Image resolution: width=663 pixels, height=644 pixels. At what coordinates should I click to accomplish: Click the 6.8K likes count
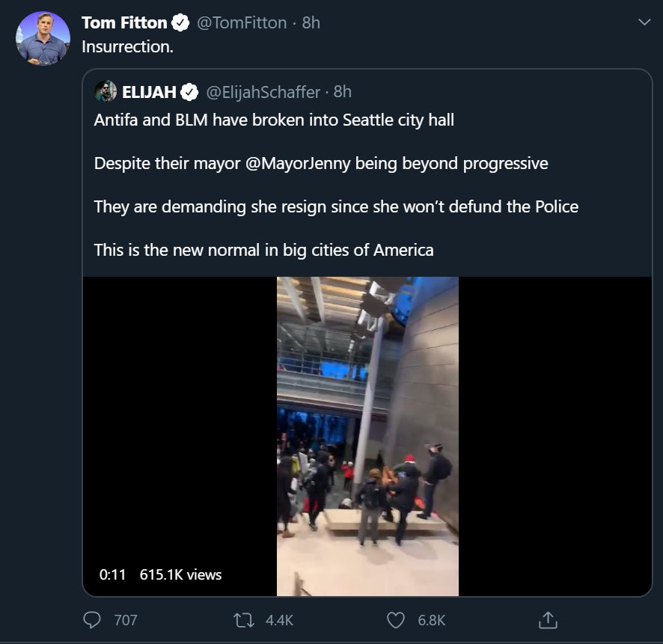[431, 620]
